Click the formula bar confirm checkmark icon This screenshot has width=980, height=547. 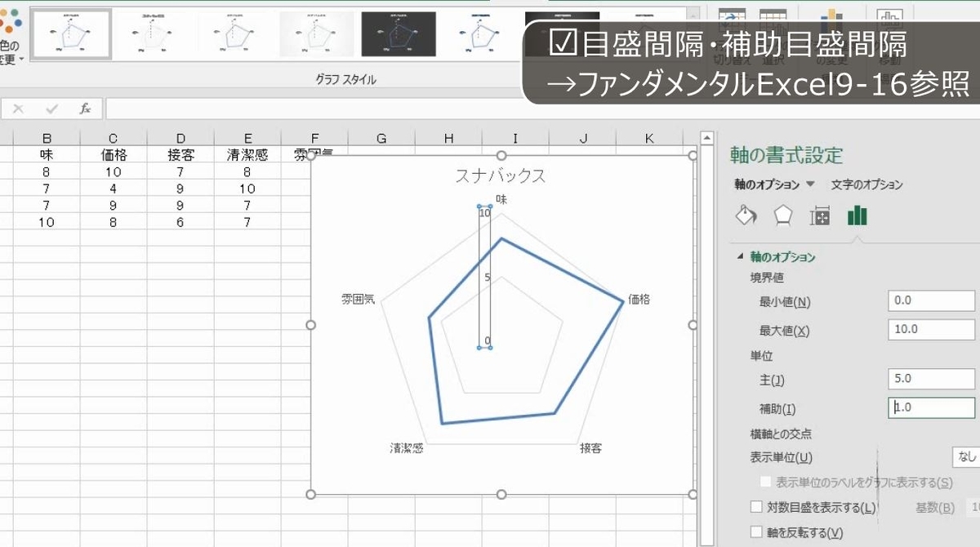(51, 109)
